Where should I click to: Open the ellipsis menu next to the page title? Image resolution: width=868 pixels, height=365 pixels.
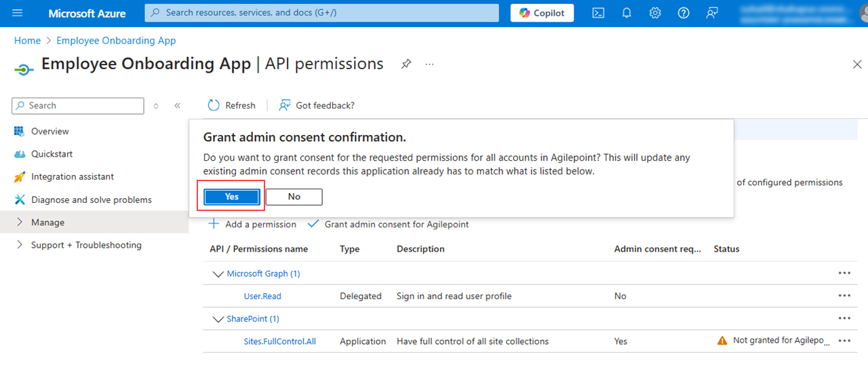429,64
